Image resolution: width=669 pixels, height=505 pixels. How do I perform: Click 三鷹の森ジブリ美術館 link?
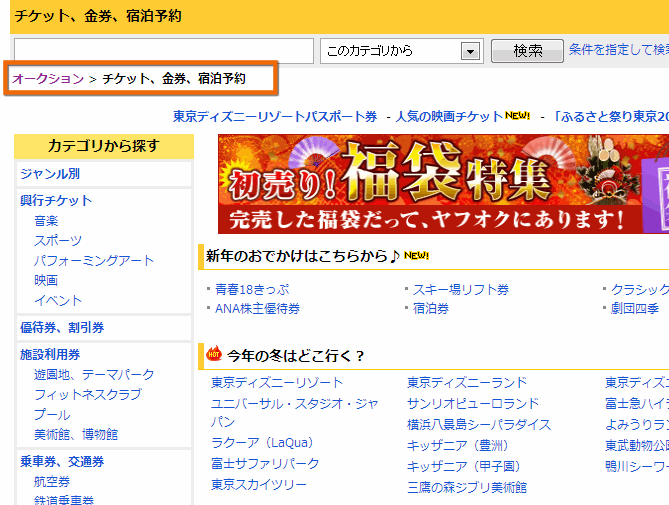467,488
